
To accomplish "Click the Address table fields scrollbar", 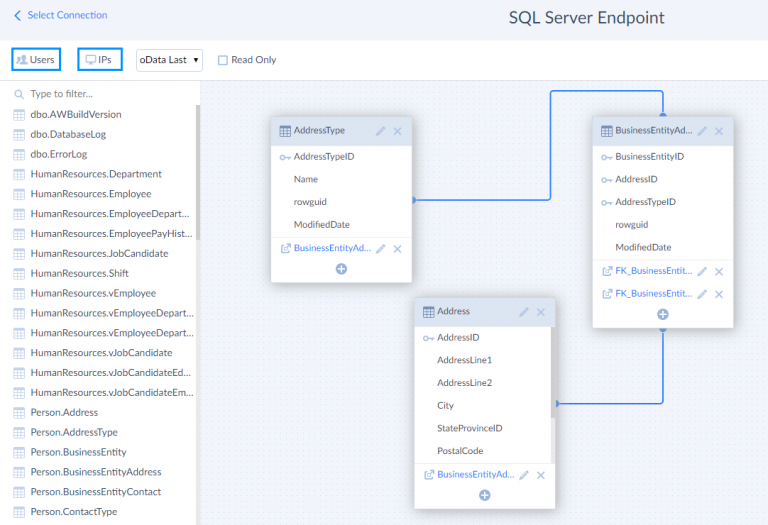I will pos(552,400).
